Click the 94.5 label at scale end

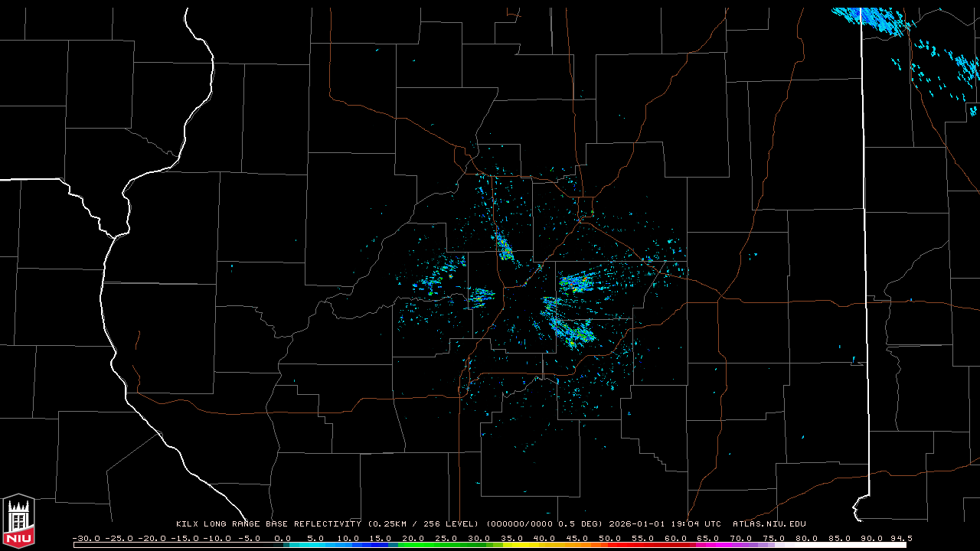pyautogui.click(x=901, y=538)
